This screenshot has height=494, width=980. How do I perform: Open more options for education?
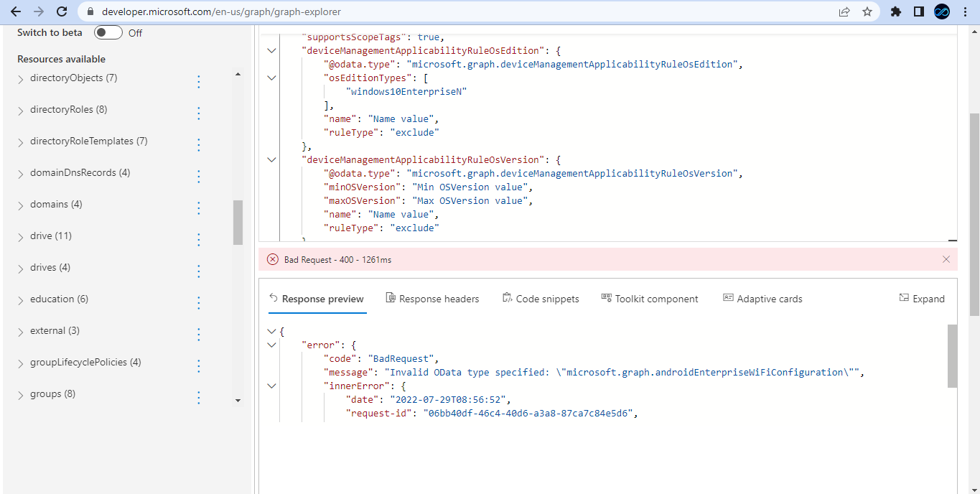pyautogui.click(x=199, y=303)
